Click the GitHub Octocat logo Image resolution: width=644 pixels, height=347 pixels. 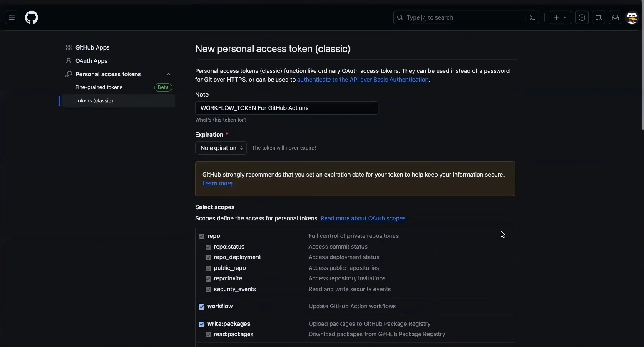32,17
